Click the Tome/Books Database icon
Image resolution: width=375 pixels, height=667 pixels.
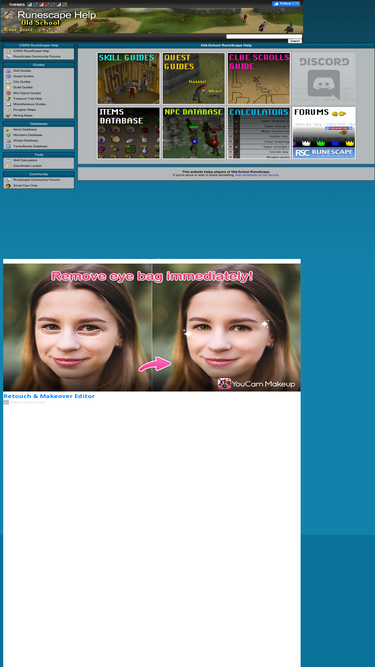pos(8,146)
